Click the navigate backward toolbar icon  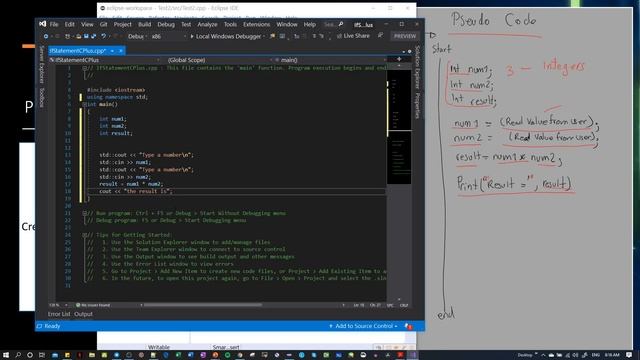[46, 36]
